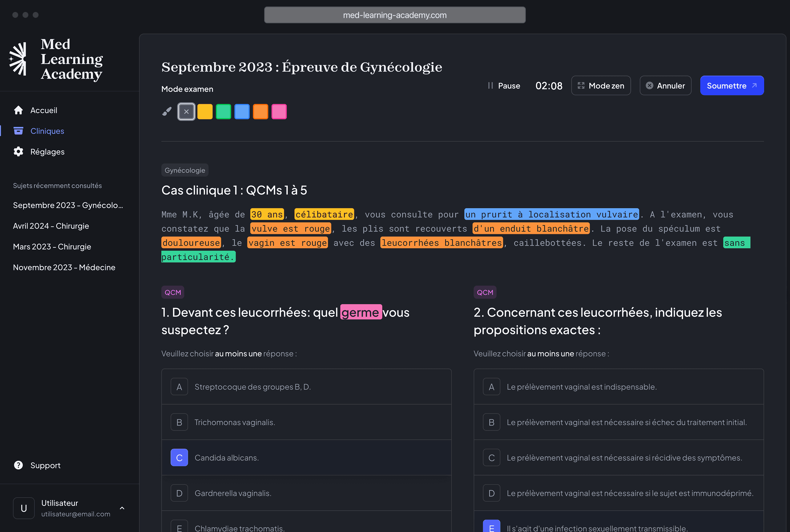Collapse the Utilisateur account panel
This screenshot has width=790, height=532.
(122, 508)
